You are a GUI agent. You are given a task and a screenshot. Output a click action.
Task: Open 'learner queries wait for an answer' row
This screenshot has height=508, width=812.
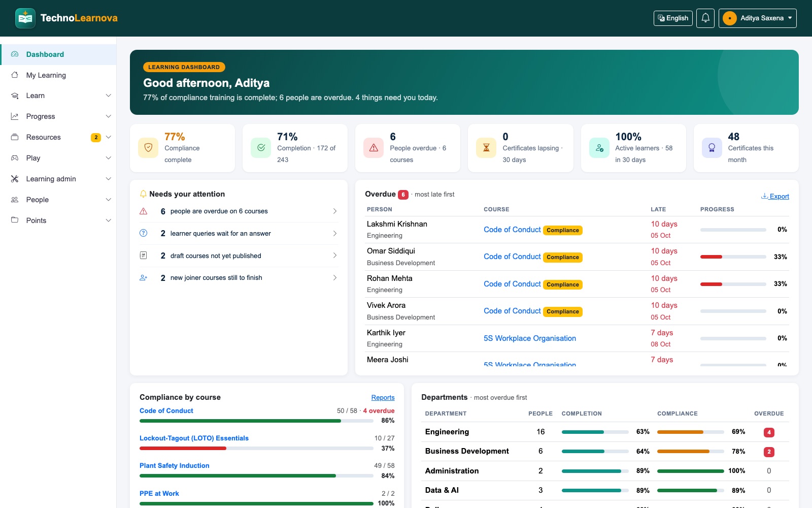[x=239, y=233]
